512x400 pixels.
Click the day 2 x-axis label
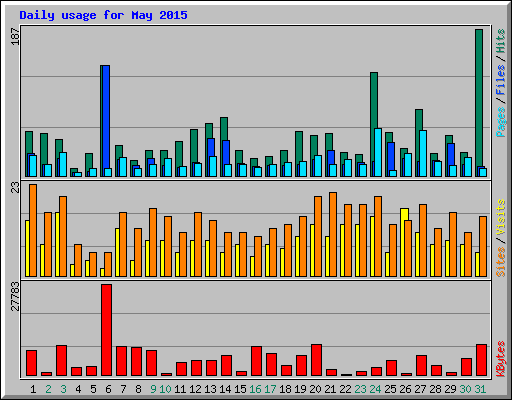click(x=48, y=389)
